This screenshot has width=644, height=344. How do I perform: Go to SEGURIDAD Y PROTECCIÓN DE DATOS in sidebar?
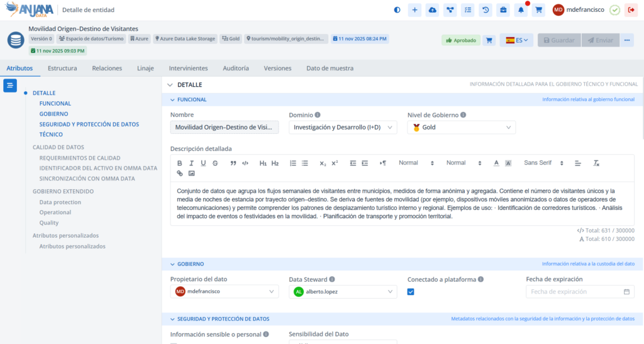(89, 125)
